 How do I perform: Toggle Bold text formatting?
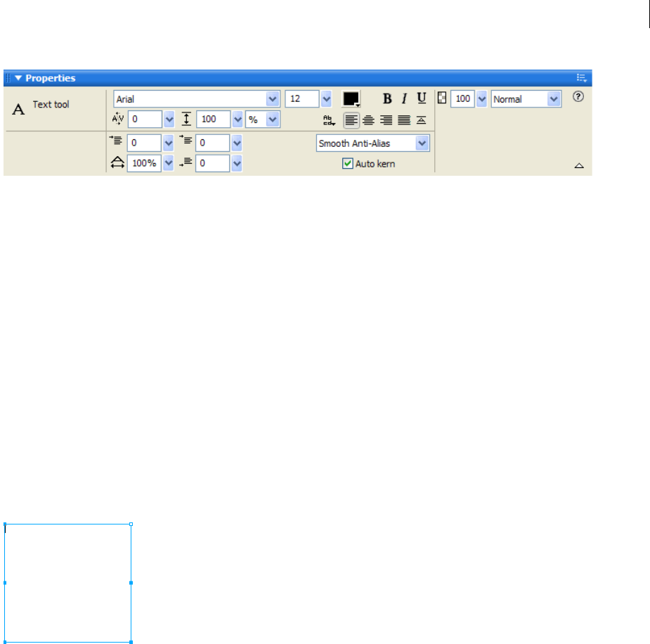tap(387, 98)
